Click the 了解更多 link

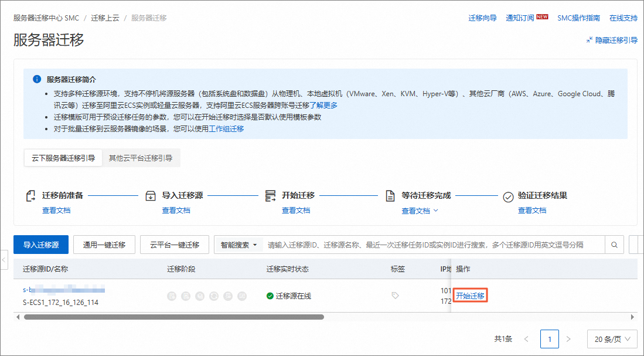pyautogui.click(x=323, y=105)
